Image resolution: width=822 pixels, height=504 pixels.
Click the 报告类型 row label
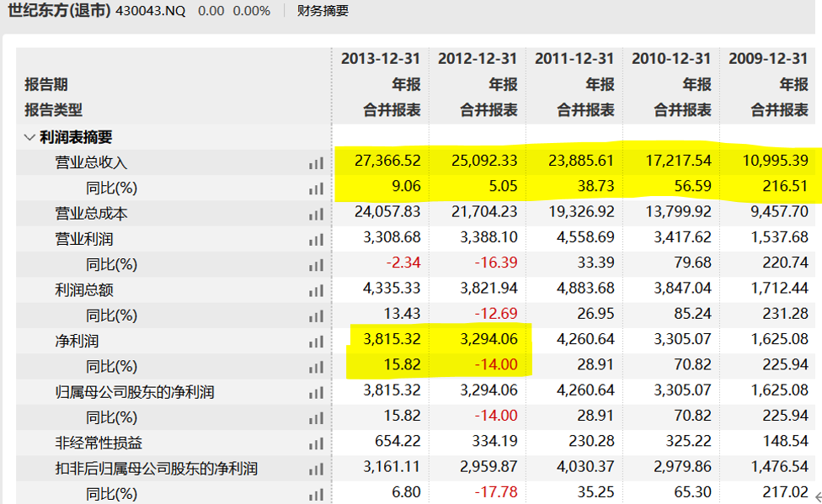[53, 110]
